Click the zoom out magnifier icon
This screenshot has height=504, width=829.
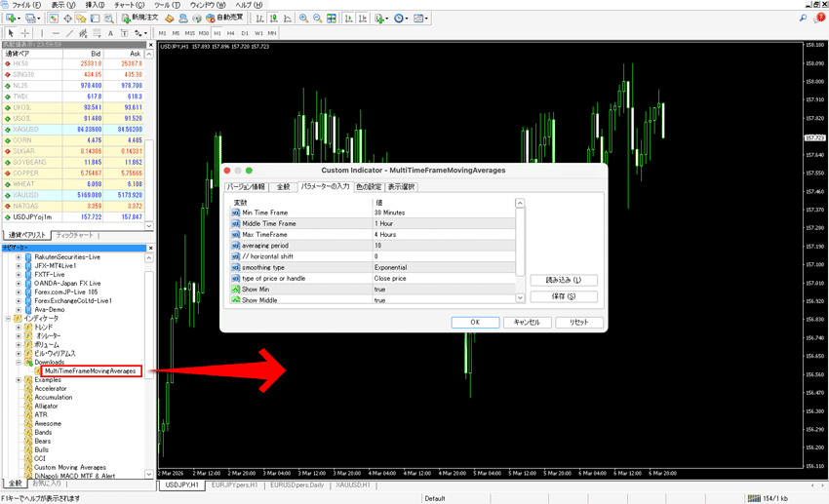pos(318,19)
